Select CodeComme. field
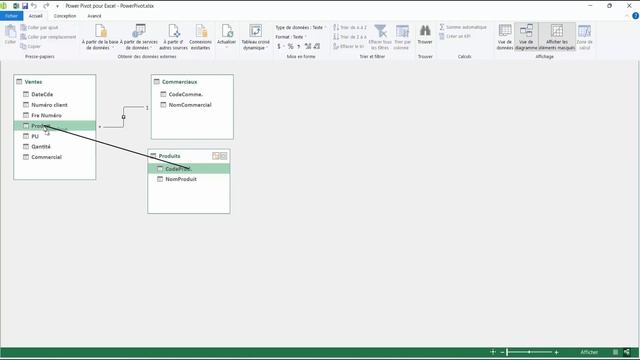640x360 pixels. [192, 94]
